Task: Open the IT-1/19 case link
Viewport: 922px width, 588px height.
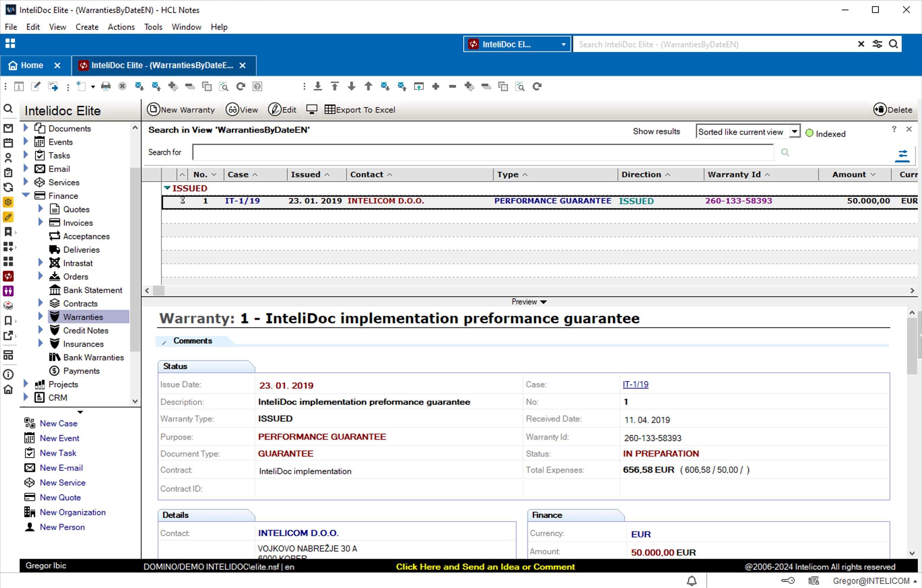Action: tap(635, 384)
